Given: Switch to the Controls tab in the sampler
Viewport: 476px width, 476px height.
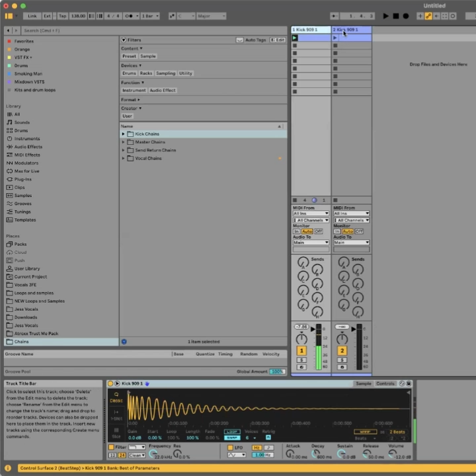Looking at the screenshot, I should point(385,383).
